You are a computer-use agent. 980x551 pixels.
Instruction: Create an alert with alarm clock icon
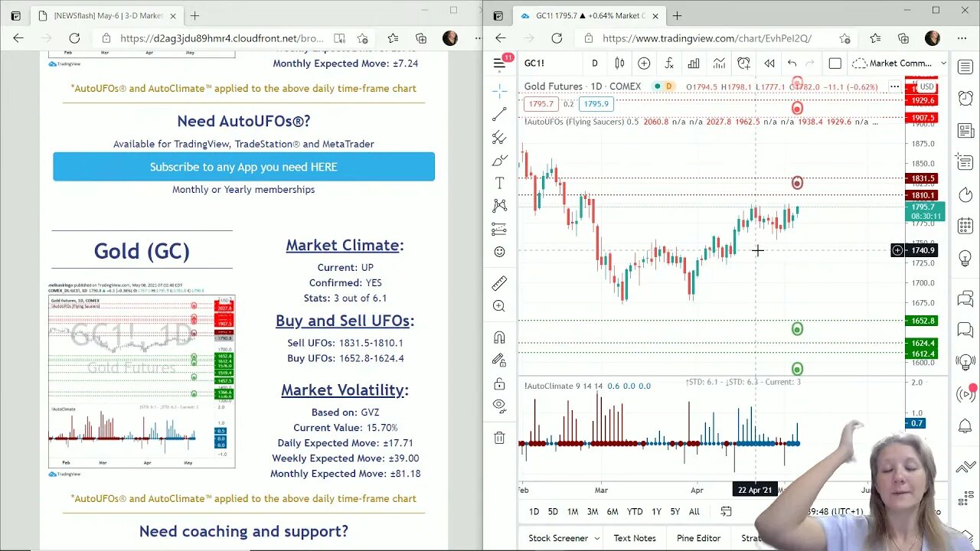pos(743,64)
